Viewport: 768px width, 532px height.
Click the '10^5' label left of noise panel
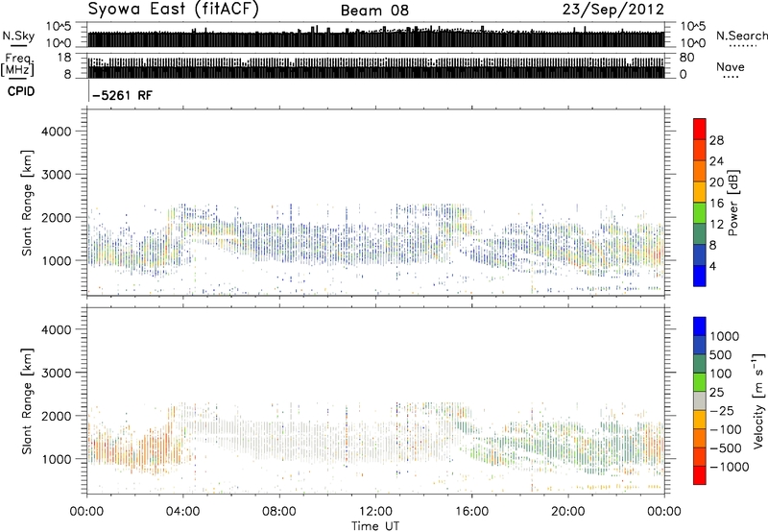59,27
